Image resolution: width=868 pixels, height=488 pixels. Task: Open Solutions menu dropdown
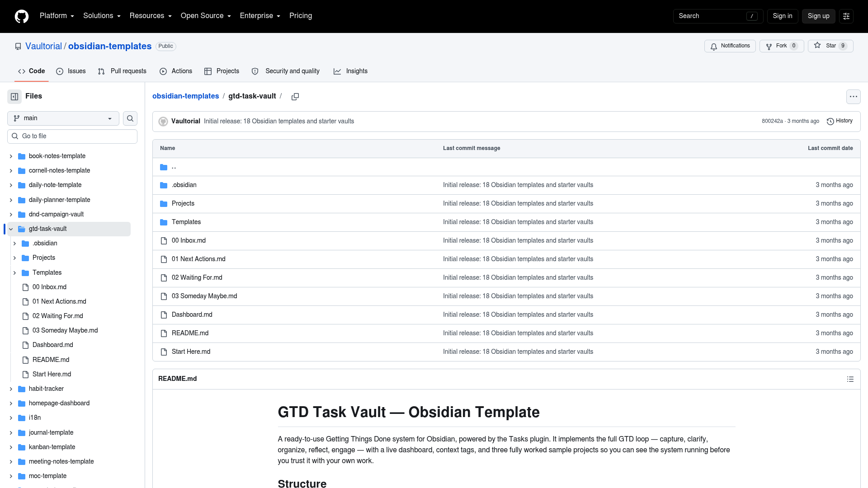pyautogui.click(x=102, y=16)
